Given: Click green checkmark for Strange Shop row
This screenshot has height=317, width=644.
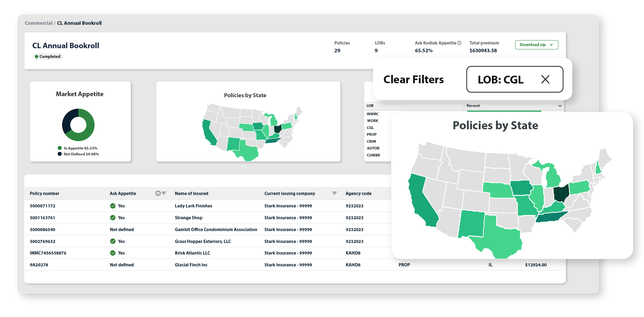Looking at the screenshot, I should pyautogui.click(x=113, y=218).
